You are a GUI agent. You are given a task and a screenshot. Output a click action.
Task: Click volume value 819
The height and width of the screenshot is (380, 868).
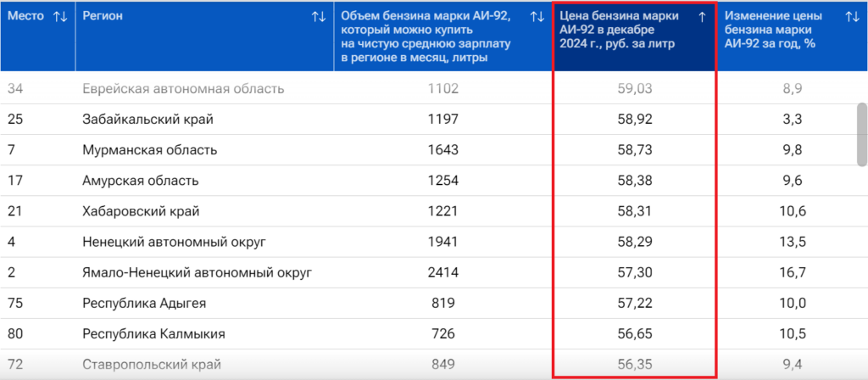click(443, 304)
